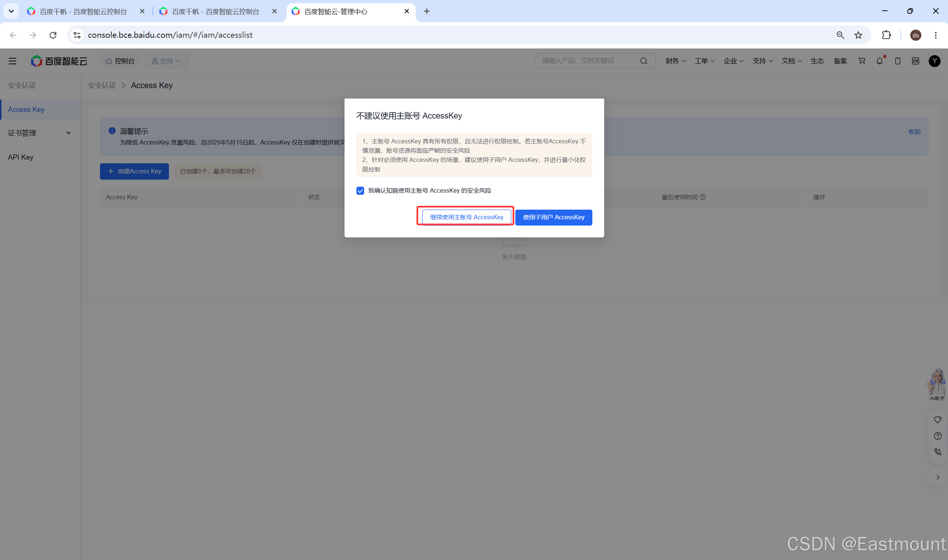
Task: Click the help icon next to 最后使用时间
Action: coord(703,197)
